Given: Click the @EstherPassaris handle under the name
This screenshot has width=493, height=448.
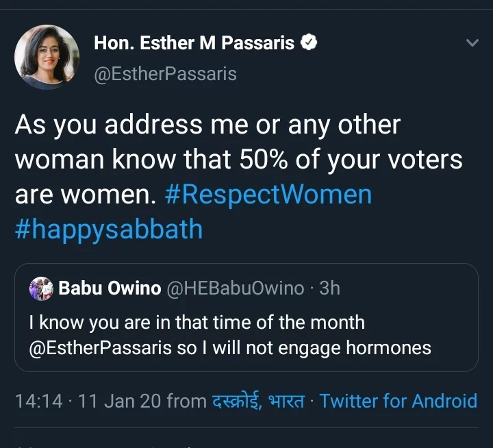Looking at the screenshot, I should tap(164, 73).
